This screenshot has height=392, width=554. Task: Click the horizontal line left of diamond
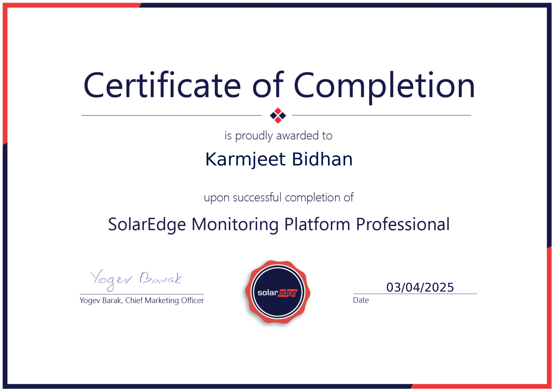click(x=171, y=115)
